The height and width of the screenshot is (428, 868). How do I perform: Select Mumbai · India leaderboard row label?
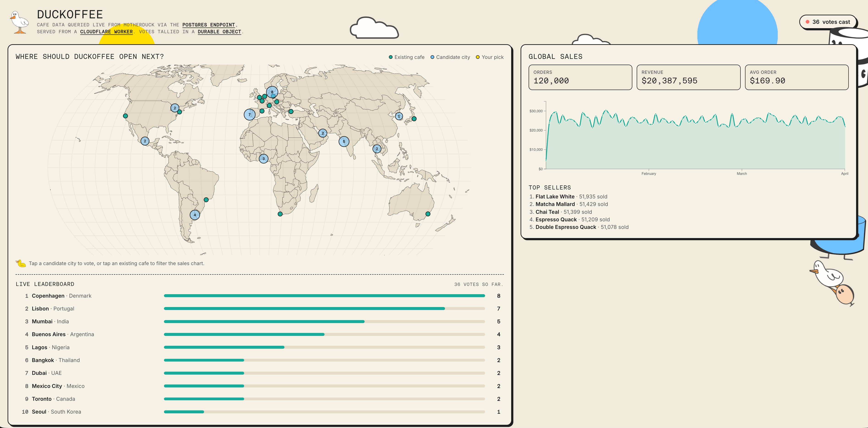50,321
